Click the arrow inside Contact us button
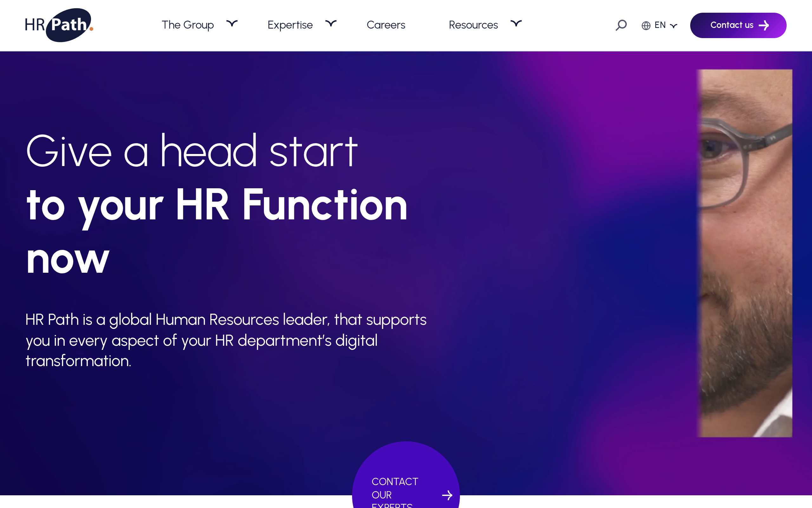Image resolution: width=812 pixels, height=508 pixels. click(x=764, y=25)
